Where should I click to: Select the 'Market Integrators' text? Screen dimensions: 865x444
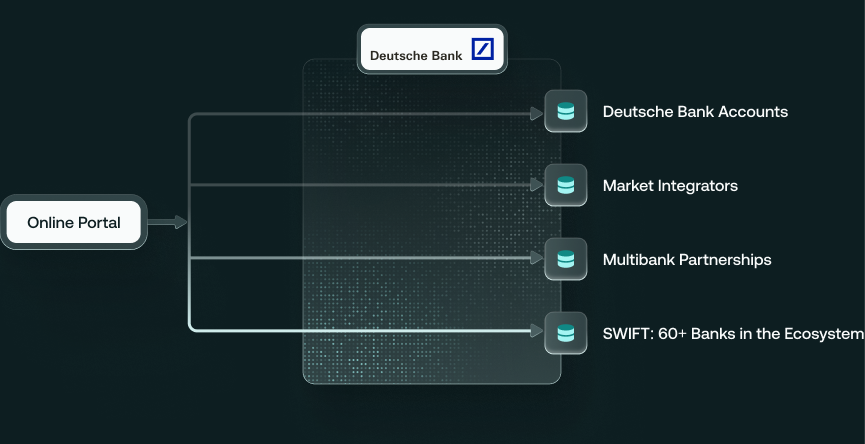[670, 185]
